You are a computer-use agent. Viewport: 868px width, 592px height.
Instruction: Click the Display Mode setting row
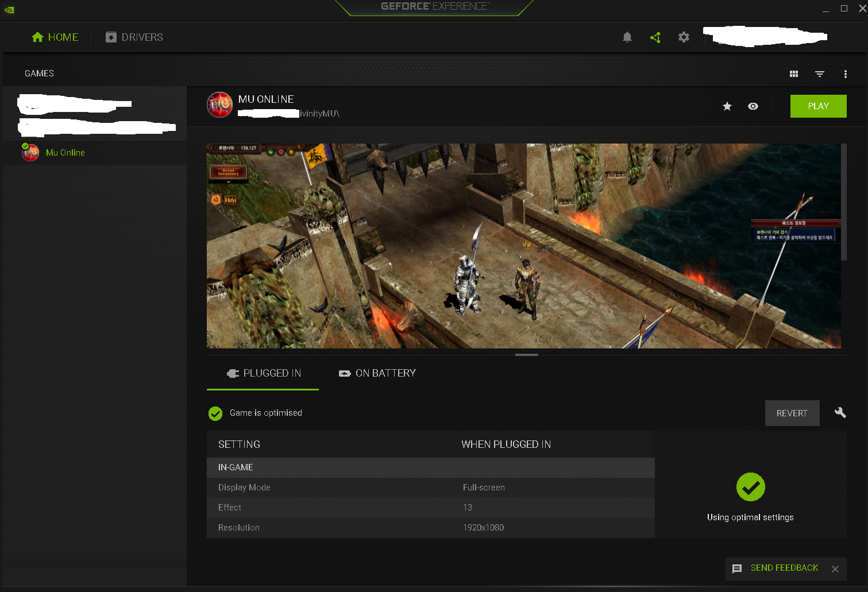431,487
